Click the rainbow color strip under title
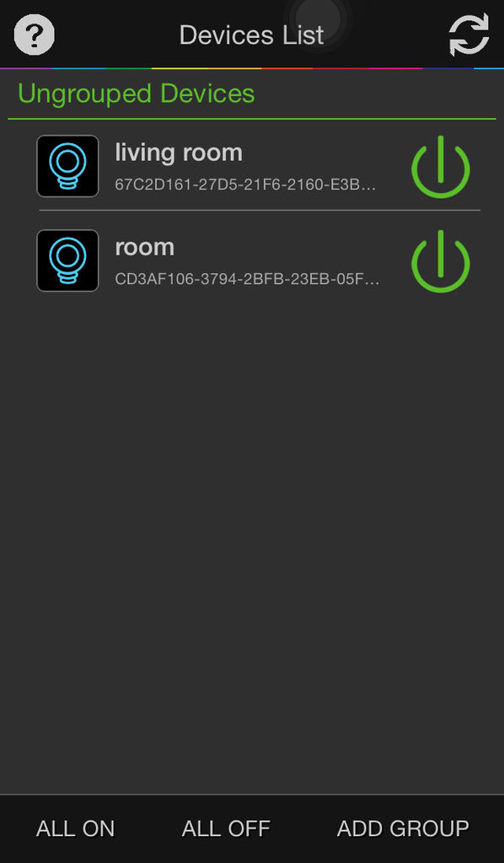 tap(252, 68)
